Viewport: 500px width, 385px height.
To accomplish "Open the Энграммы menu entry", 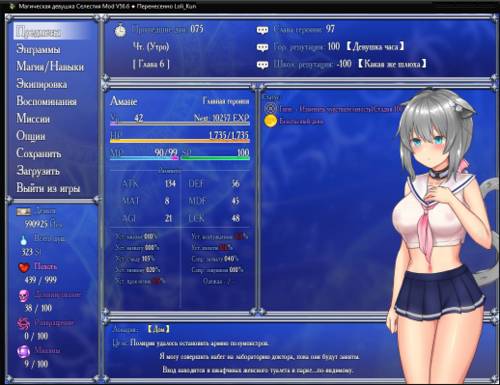I will 38,49.
